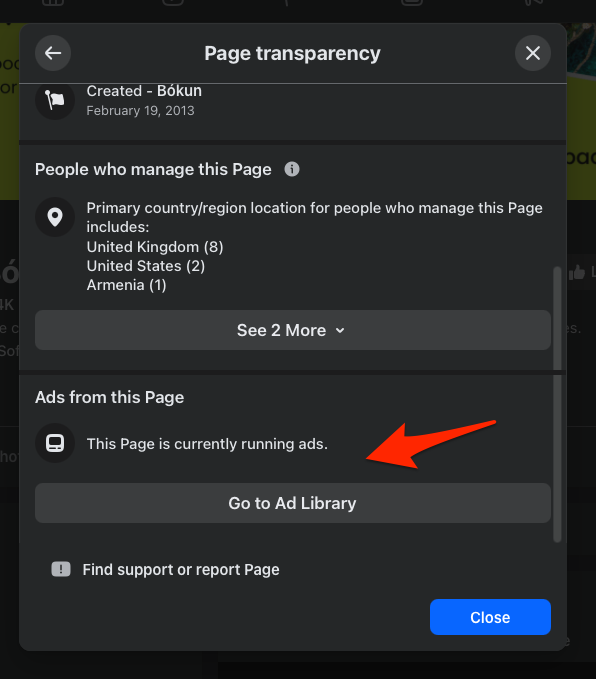Image resolution: width=596 pixels, height=679 pixels.
Task: Click the February 19, 2013 date
Action: pyautogui.click(x=140, y=111)
